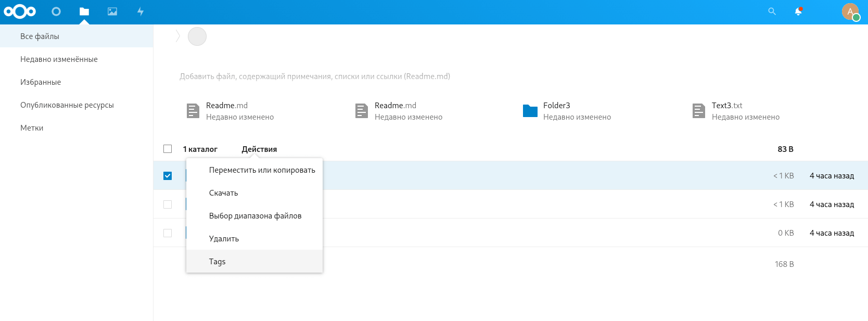The image size is (868, 321).
Task: Choose Переместить или копировать from the menu
Action: (x=262, y=170)
